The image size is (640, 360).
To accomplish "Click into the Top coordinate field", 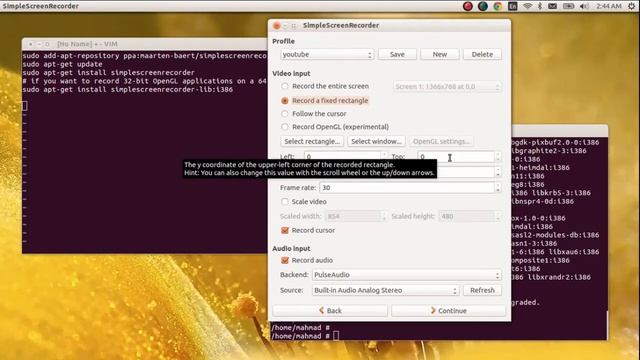I will click(x=456, y=156).
